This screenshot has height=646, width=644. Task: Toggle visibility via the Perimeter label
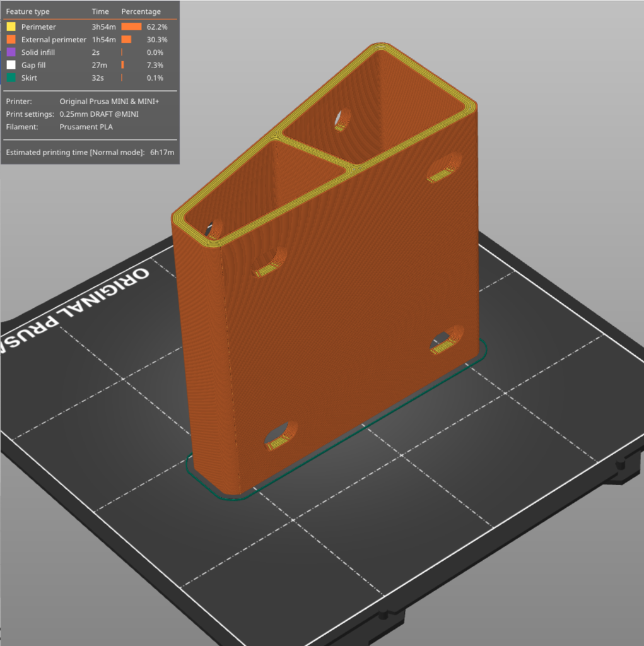[38, 27]
